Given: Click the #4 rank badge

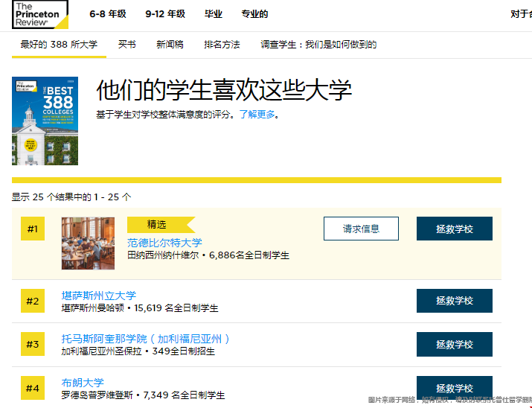Looking at the screenshot, I should pos(33,388).
